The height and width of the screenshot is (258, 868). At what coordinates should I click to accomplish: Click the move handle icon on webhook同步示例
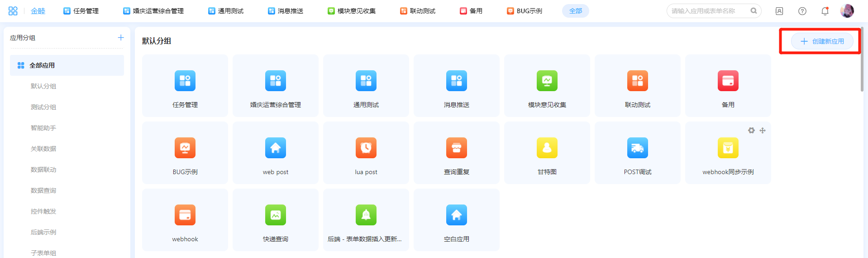point(763,131)
